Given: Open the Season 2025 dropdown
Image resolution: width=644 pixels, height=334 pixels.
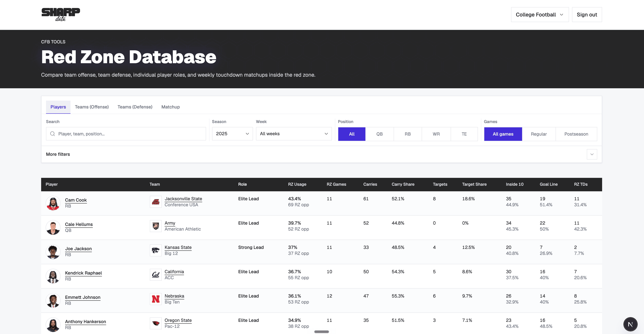Looking at the screenshot, I should coord(232,134).
